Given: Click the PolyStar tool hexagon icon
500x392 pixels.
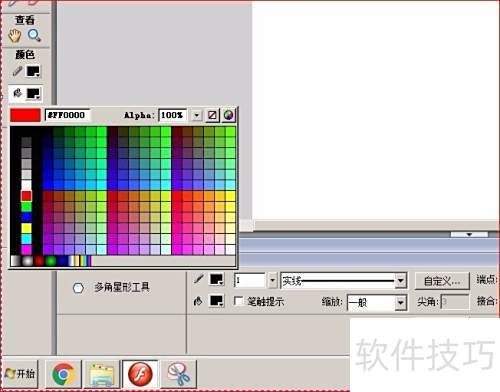Looking at the screenshot, I should (x=78, y=288).
